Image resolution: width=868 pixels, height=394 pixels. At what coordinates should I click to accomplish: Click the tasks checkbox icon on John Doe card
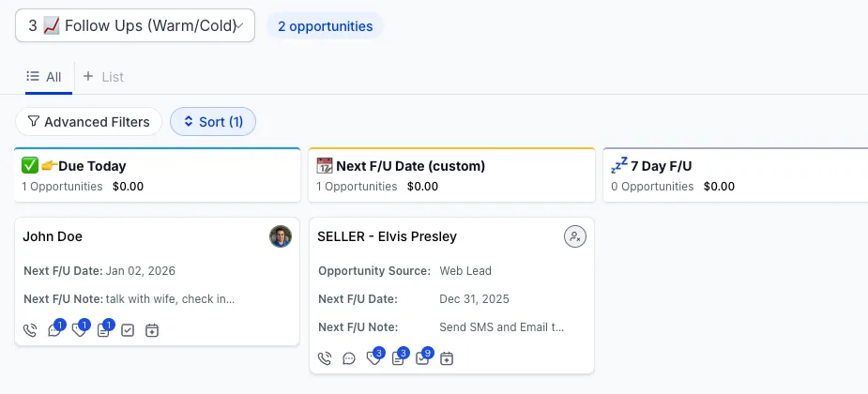(x=128, y=330)
